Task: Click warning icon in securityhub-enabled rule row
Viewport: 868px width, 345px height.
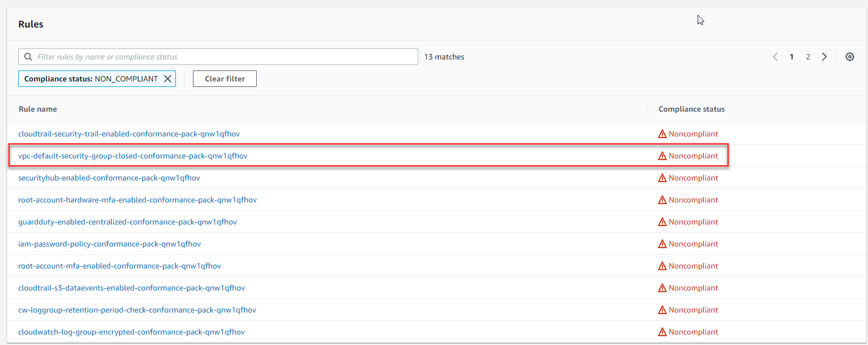Action: [x=662, y=178]
